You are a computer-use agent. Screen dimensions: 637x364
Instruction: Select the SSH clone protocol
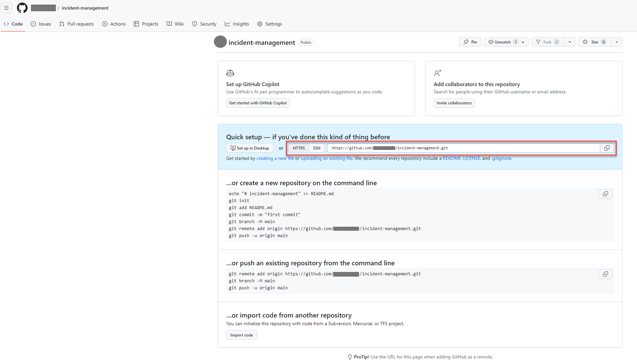317,148
